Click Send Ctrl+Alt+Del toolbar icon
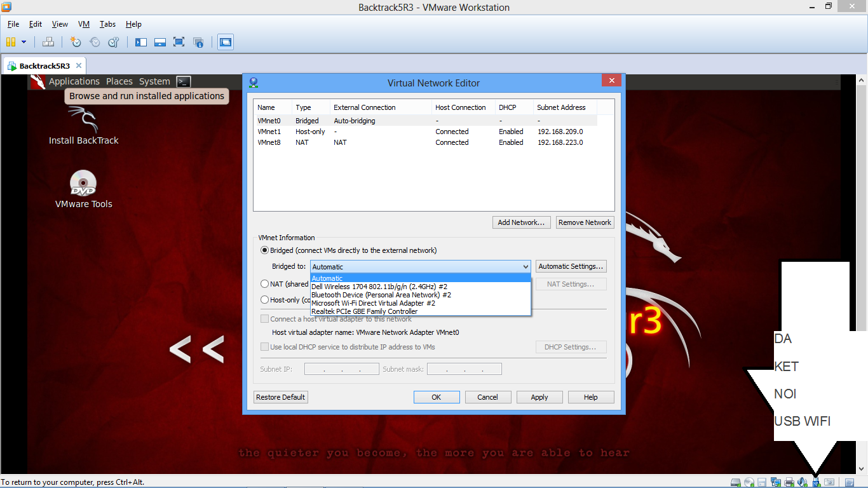The width and height of the screenshot is (868, 488). (48, 42)
